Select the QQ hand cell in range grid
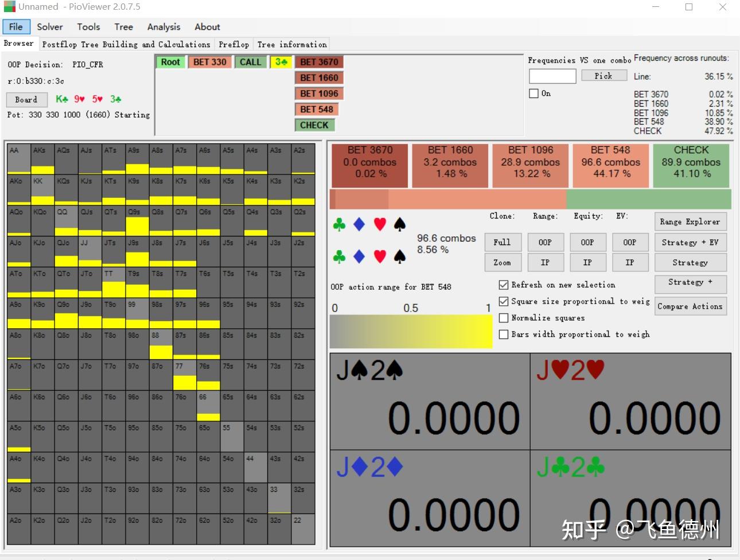Screen dimensions: 740x560 point(66,220)
